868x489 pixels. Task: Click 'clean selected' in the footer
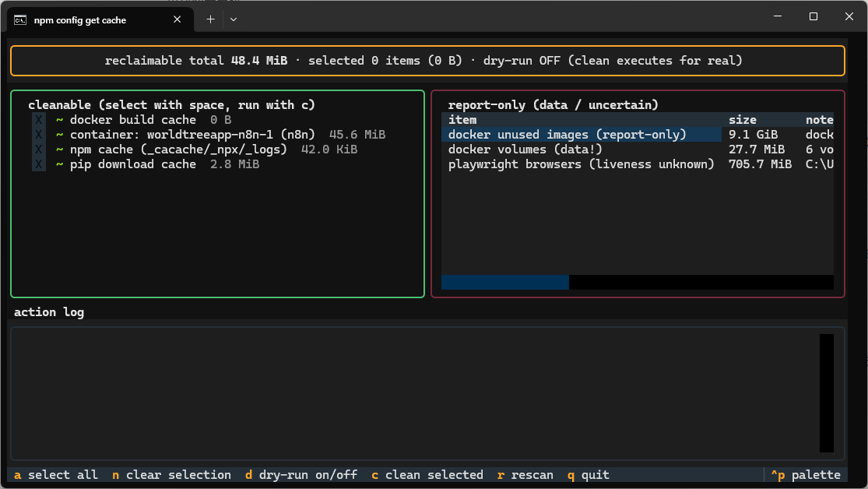pos(427,475)
